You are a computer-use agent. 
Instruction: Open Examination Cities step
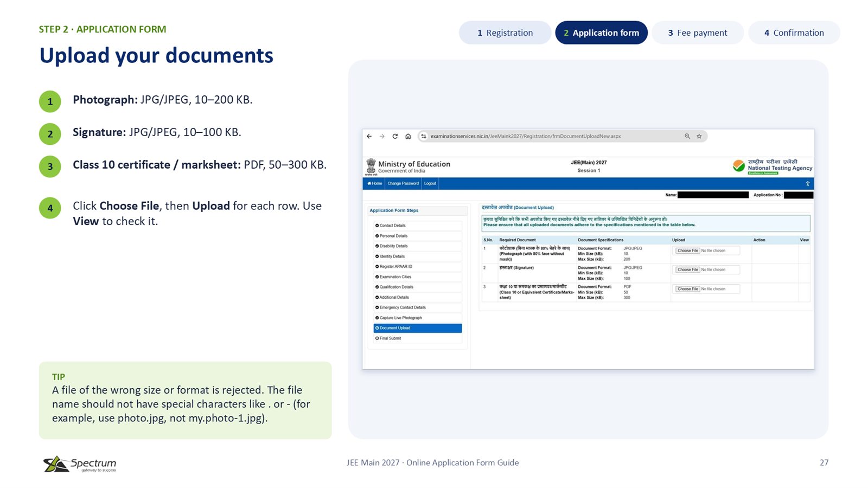click(418, 277)
